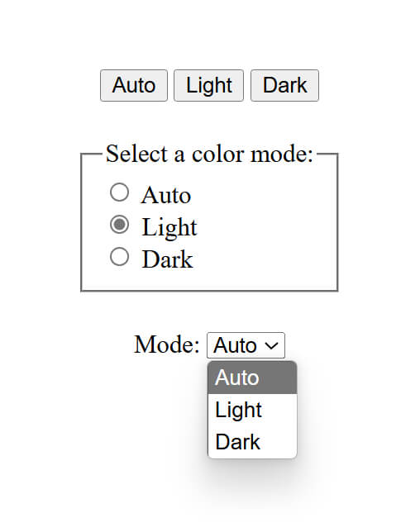420x532 pixels.
Task: Click the chevron arrow in Mode select
Action: pyautogui.click(x=272, y=346)
